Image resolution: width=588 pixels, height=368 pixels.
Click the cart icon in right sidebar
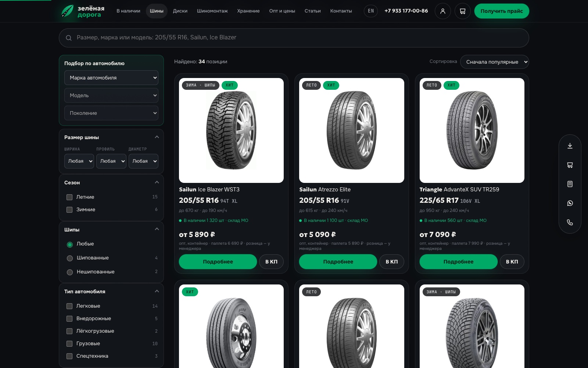[570, 165]
